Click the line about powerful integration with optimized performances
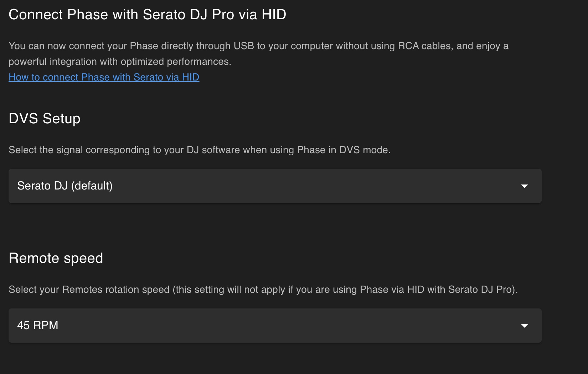The height and width of the screenshot is (374, 588). (x=120, y=62)
